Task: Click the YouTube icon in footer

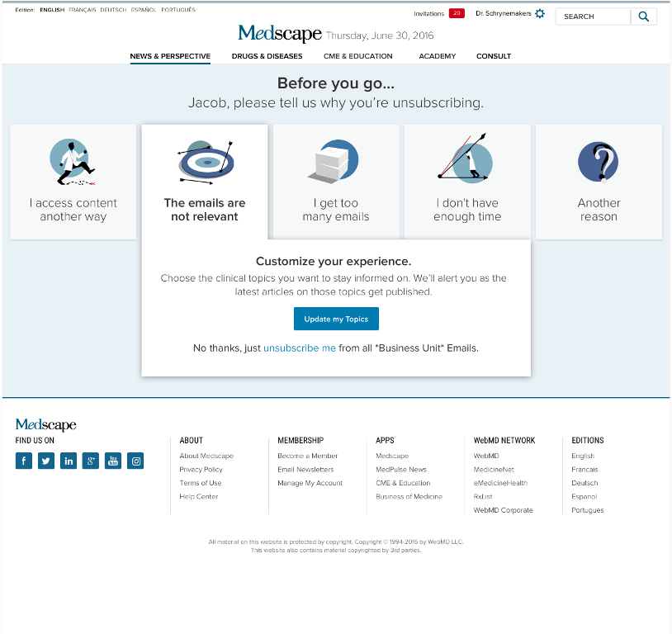Action: click(113, 461)
